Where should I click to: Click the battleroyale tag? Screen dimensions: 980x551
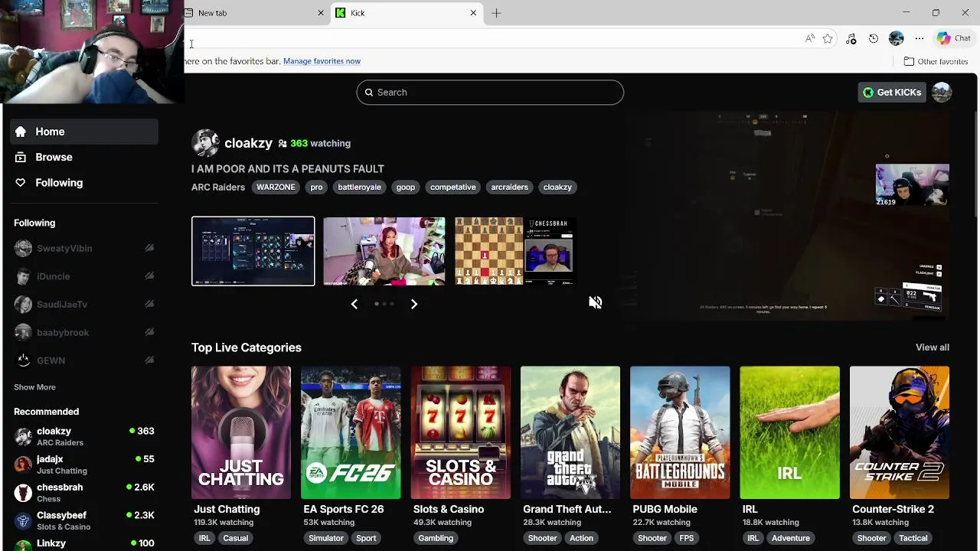pyautogui.click(x=359, y=187)
